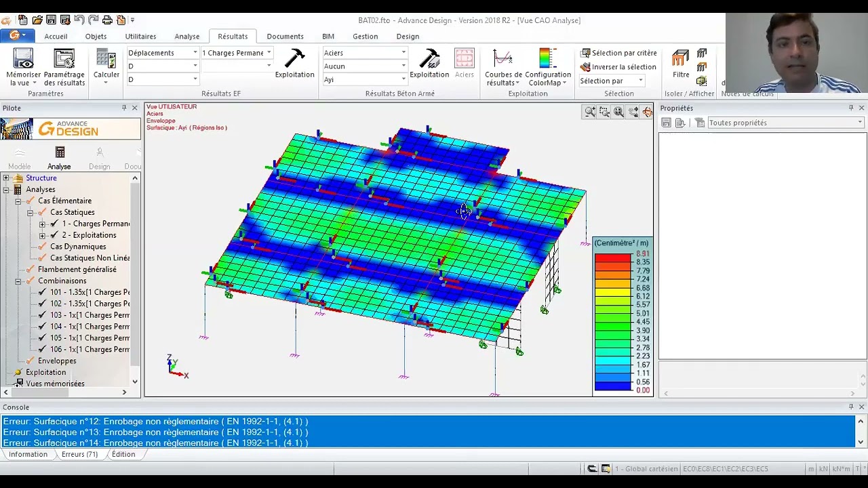Open the BIM ribbon tab

pyautogui.click(x=328, y=37)
